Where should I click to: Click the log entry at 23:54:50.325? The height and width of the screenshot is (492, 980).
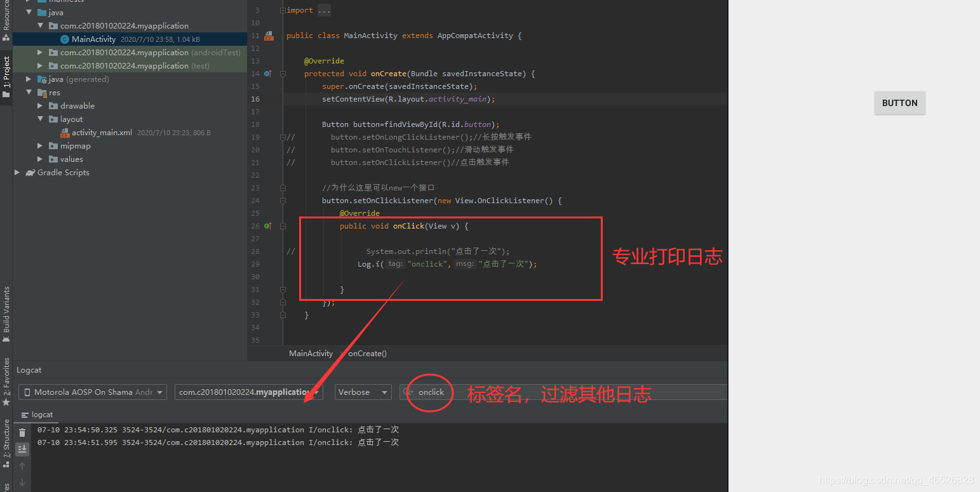pos(218,430)
